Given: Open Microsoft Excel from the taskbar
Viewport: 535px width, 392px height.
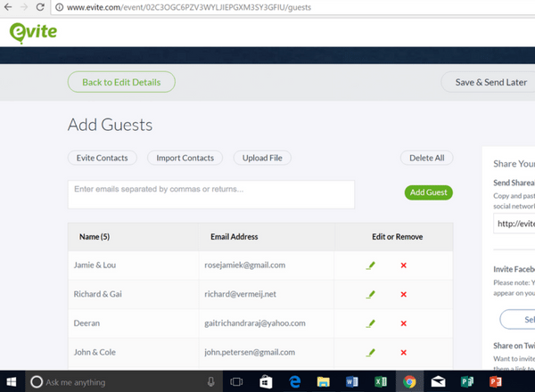Looking at the screenshot, I should (x=381, y=382).
